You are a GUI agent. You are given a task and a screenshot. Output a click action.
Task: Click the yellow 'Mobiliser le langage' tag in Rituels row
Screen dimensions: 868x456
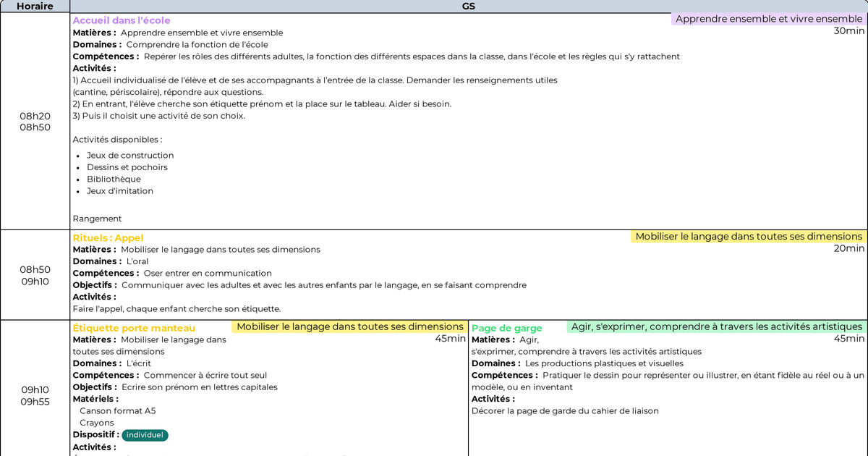[749, 236]
